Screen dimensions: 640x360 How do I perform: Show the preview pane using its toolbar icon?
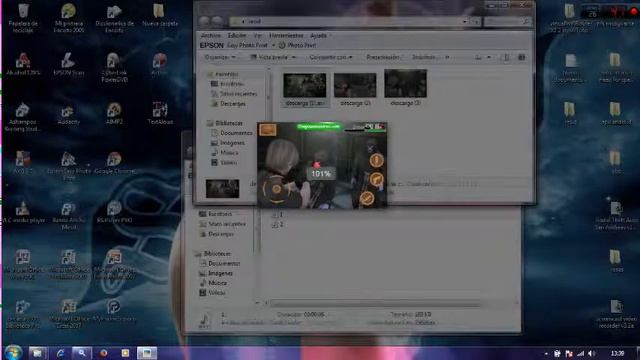pos(506,58)
